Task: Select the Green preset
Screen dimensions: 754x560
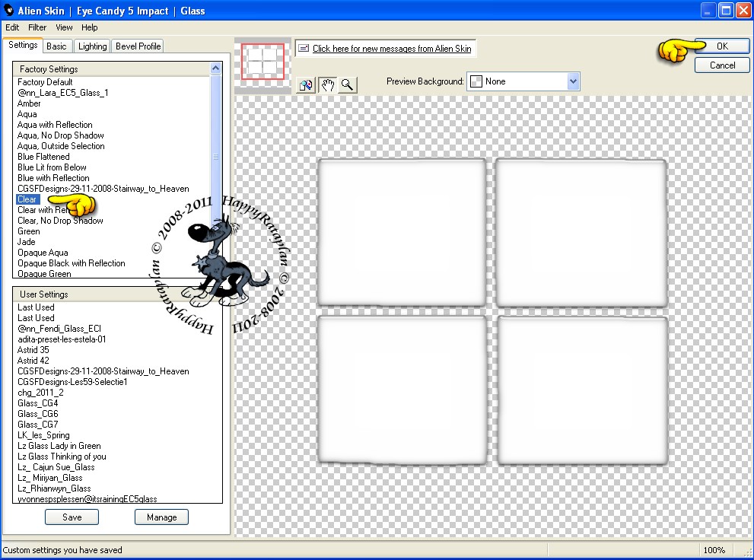Action: tap(29, 231)
